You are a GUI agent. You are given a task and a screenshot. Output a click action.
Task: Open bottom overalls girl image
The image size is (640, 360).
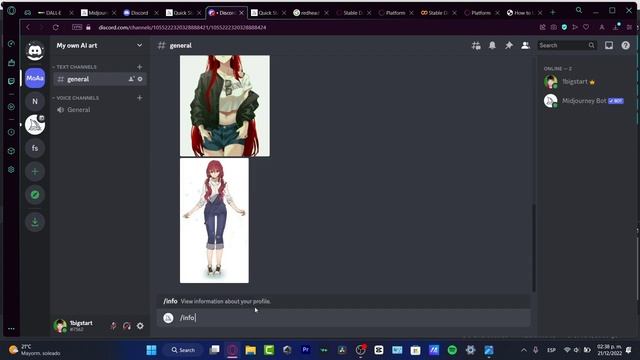[214, 220]
